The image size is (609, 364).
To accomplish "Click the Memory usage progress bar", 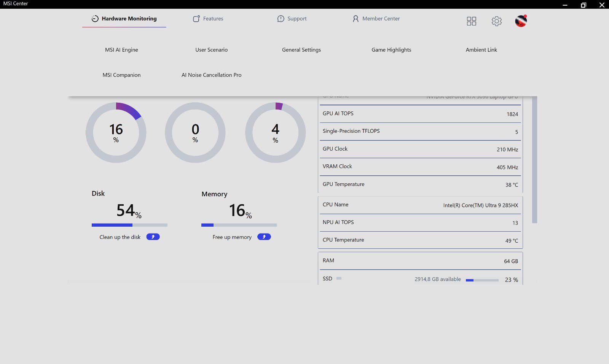I will coord(239,225).
